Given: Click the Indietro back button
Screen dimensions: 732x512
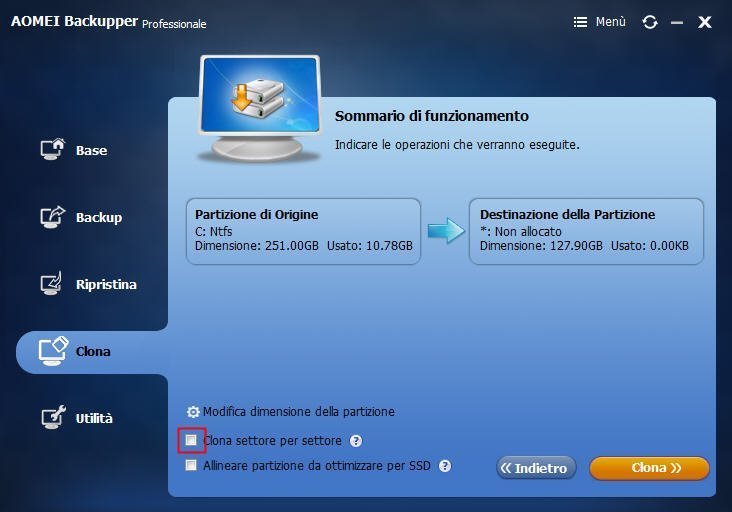Looking at the screenshot, I should point(536,468).
